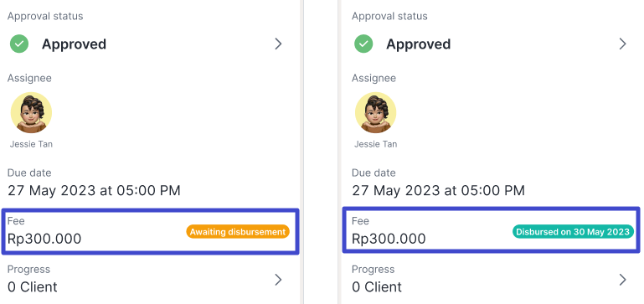
Task: Expand Approved status chevron in right panel
Action: point(622,44)
